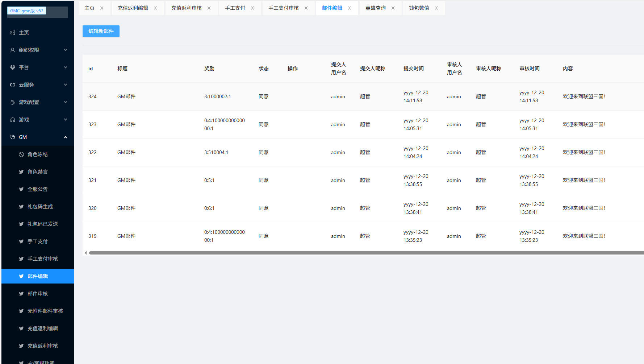Screen dimensions: 644x364
Task: Click the link icon beside 云服务
Action: [13, 85]
